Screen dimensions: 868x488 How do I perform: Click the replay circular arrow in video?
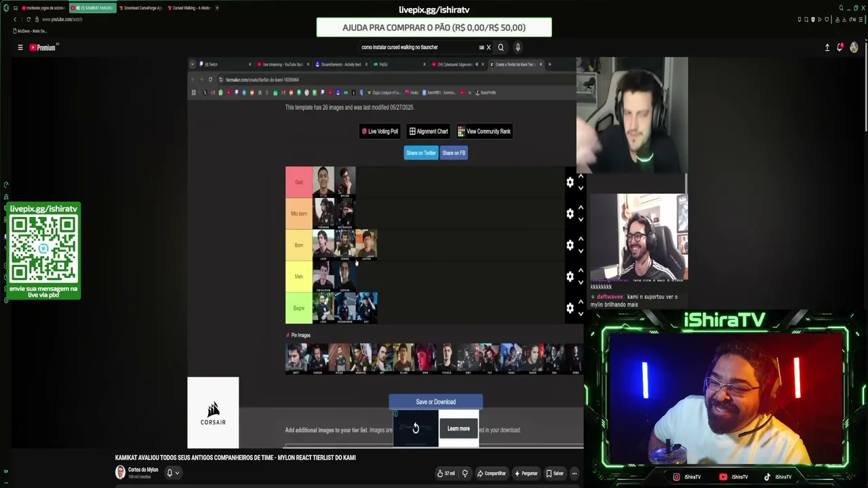click(416, 428)
